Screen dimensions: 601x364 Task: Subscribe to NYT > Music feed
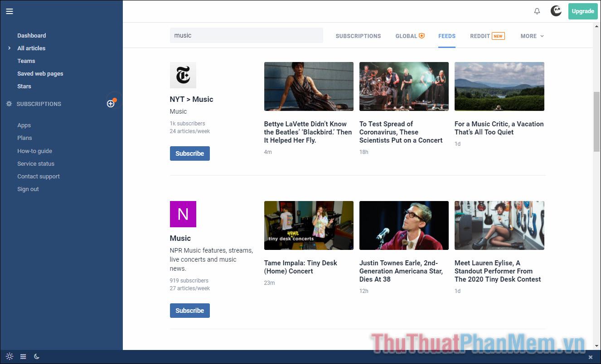[190, 153]
